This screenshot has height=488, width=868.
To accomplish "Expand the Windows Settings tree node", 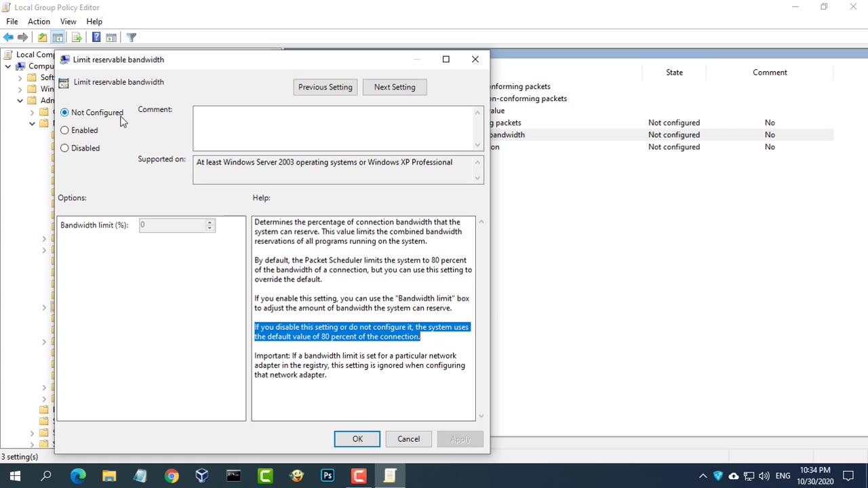I will pos(20,89).
